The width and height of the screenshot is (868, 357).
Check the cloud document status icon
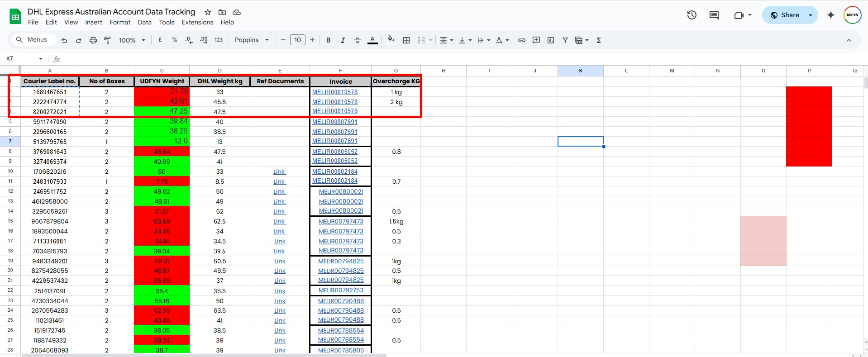(237, 12)
